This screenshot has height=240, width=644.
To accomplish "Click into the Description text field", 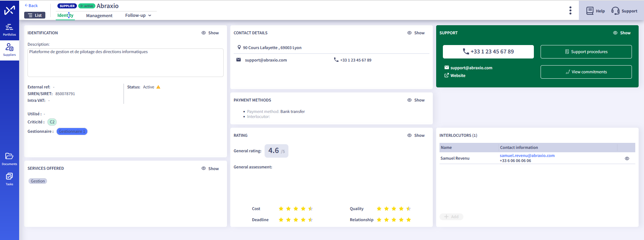I will pyautogui.click(x=126, y=63).
